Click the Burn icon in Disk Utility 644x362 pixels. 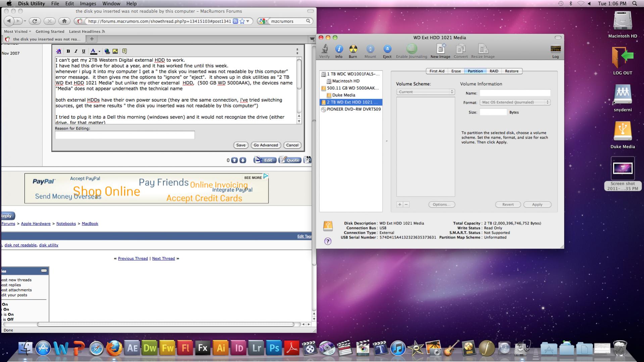[x=353, y=49]
